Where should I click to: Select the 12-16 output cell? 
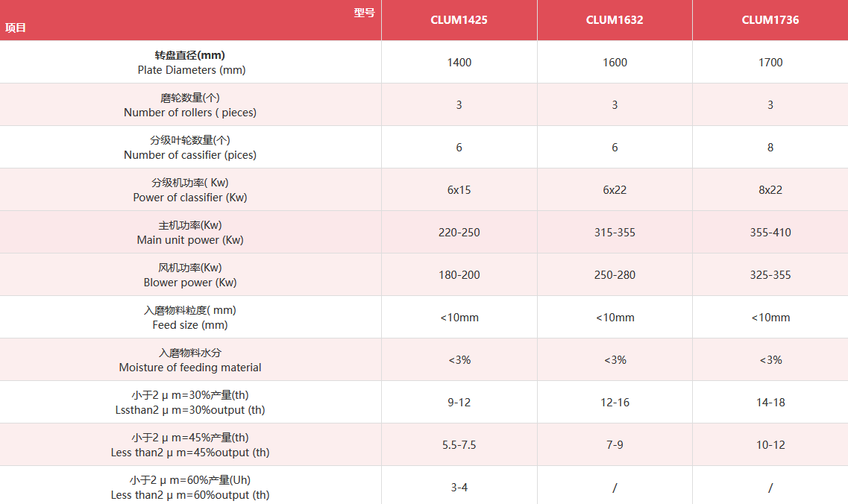(615, 403)
